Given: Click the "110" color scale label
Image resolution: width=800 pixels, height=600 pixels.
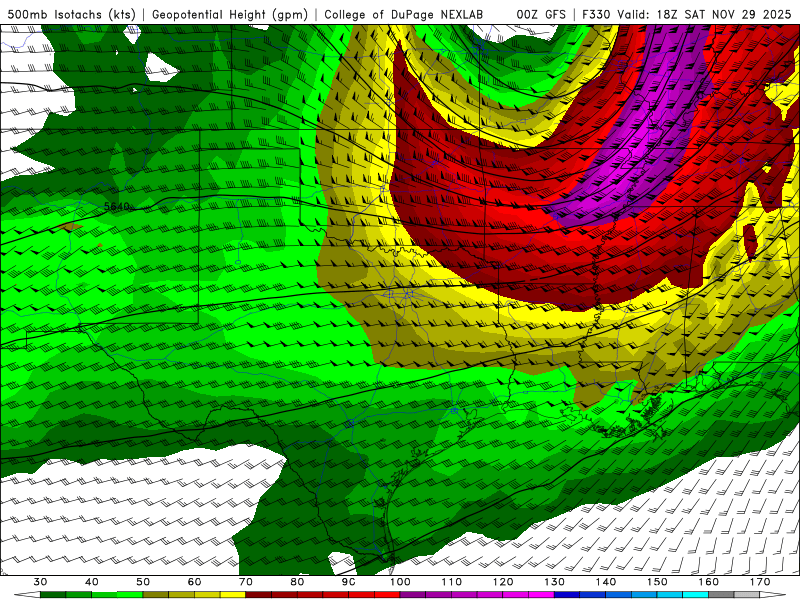Looking at the screenshot, I should click(452, 582).
